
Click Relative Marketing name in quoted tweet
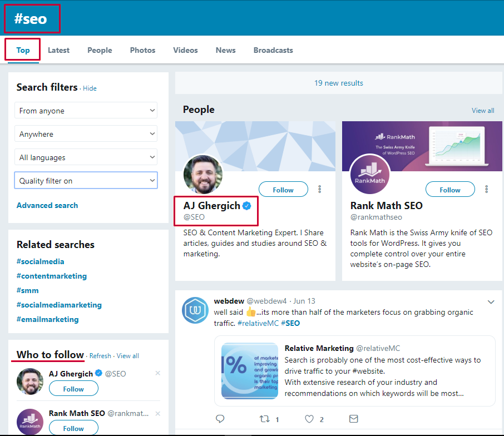[319, 348]
